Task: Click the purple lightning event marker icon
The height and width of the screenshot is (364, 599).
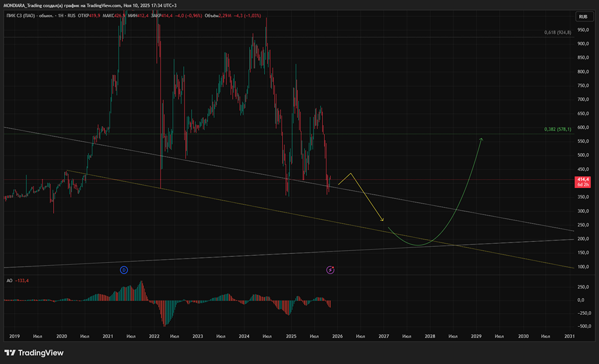Action: click(x=331, y=270)
